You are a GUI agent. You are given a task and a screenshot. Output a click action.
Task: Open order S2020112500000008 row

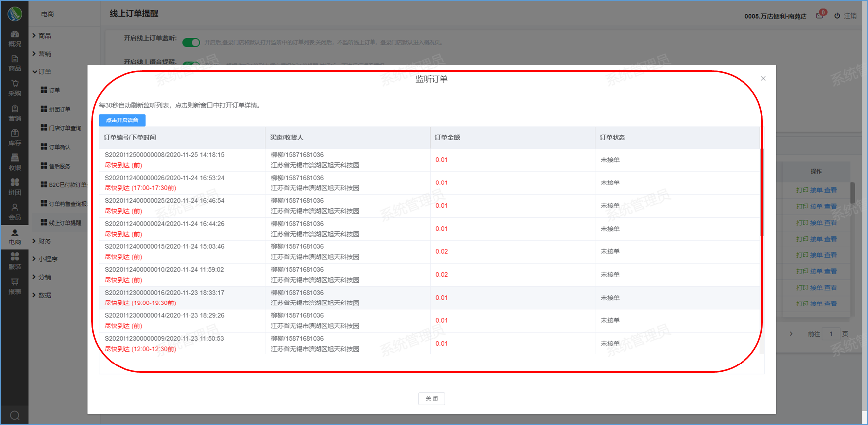pos(164,155)
